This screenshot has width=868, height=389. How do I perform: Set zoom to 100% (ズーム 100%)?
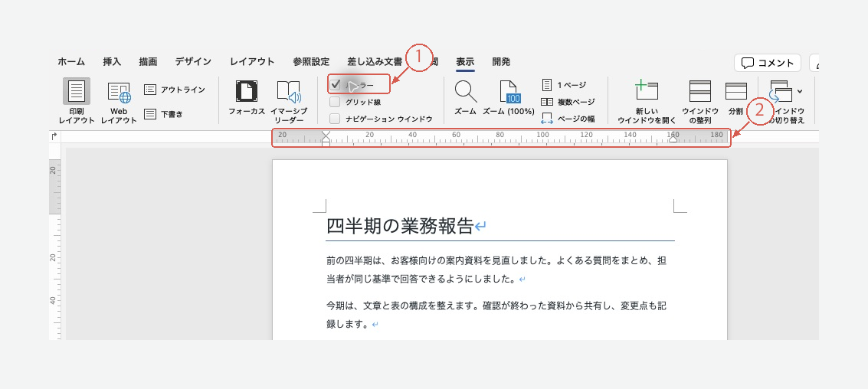coord(508,98)
